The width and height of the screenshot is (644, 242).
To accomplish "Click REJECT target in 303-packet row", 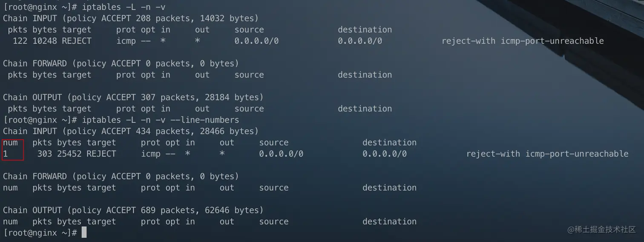I will coord(101,154).
